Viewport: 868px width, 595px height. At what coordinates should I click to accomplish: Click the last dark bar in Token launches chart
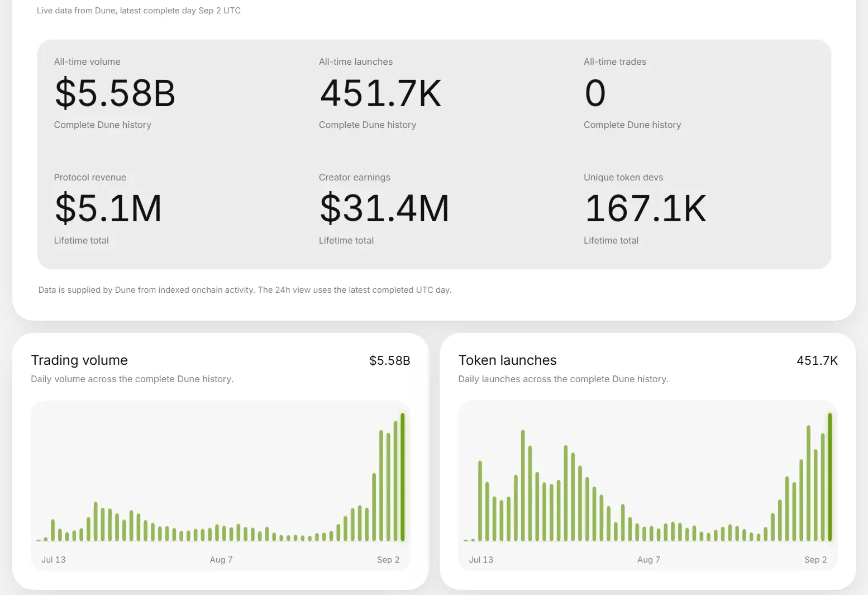tap(830, 477)
